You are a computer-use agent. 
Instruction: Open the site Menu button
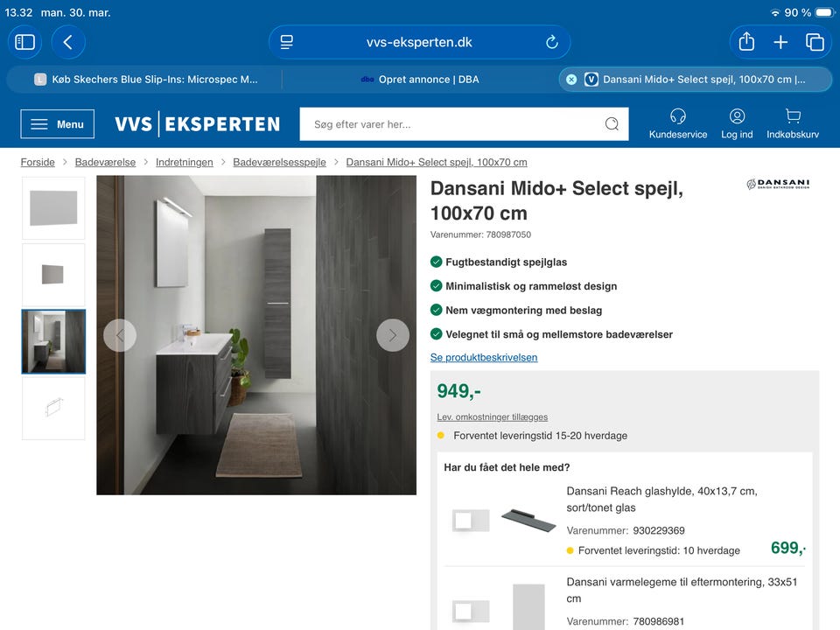[x=58, y=124]
